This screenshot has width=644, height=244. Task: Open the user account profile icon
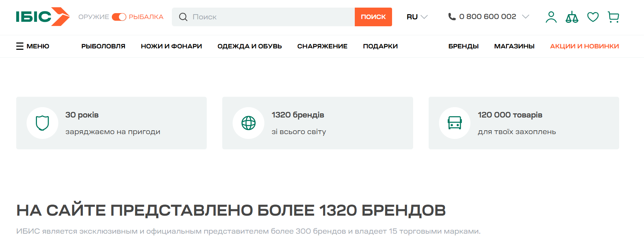tap(551, 17)
